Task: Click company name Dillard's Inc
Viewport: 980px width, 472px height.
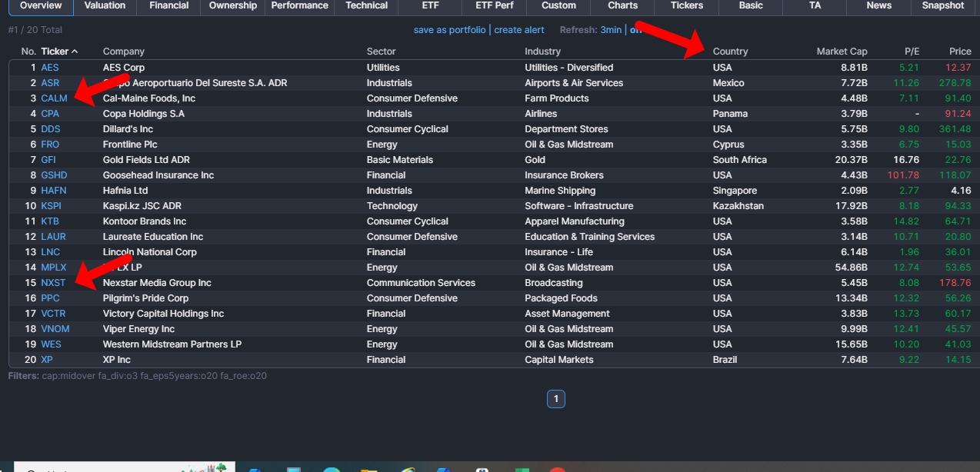Action: coord(128,129)
